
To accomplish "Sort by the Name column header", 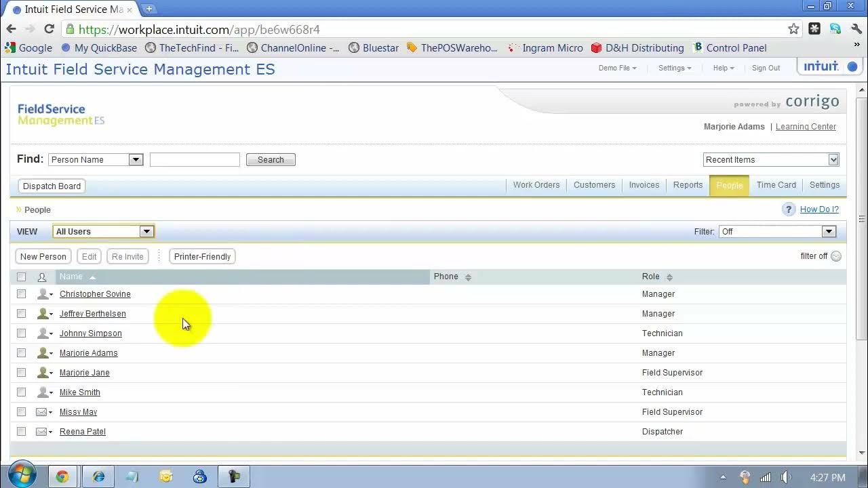I will (x=243, y=277).
